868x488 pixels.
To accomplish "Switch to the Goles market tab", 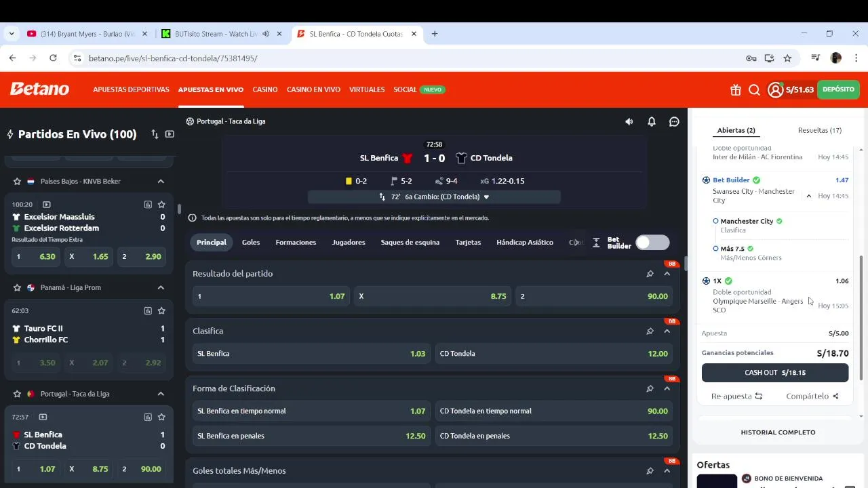I will click(251, 243).
